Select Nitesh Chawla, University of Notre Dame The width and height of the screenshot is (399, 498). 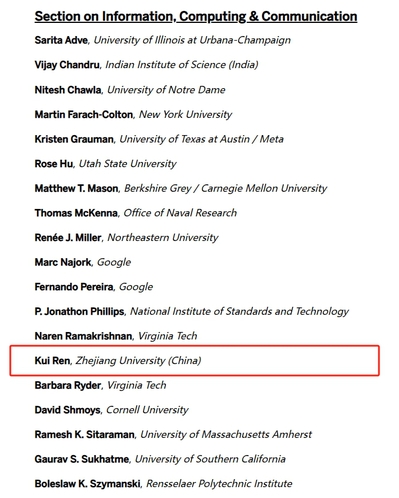click(130, 90)
